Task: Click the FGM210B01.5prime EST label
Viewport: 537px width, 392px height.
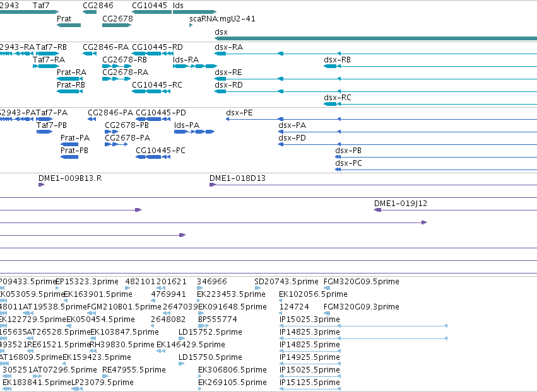Action: coord(124,307)
